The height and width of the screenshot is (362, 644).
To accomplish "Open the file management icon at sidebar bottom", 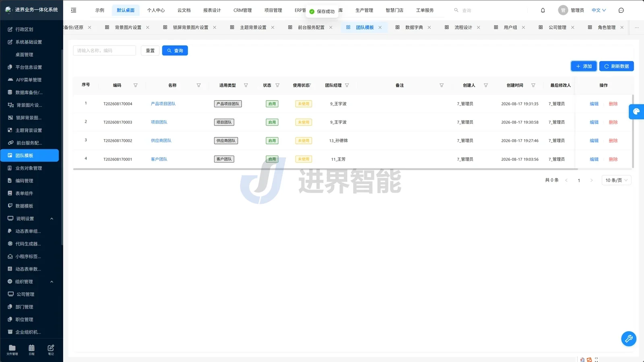I will point(12,350).
